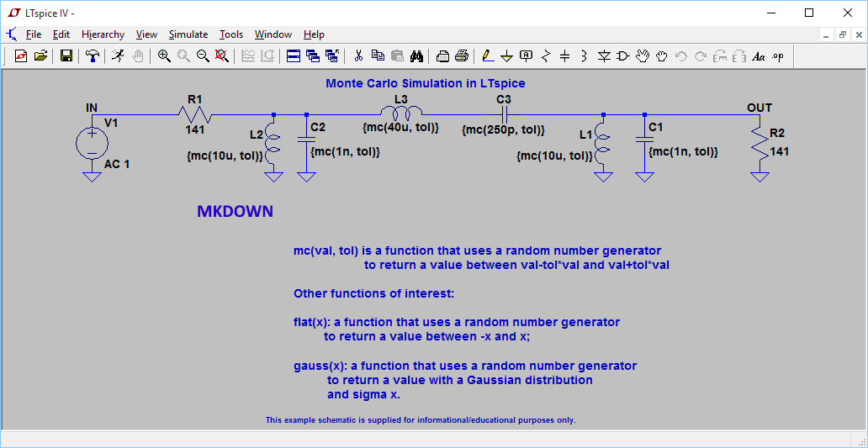Click the Monte Carlo Simulation title text

click(x=425, y=83)
